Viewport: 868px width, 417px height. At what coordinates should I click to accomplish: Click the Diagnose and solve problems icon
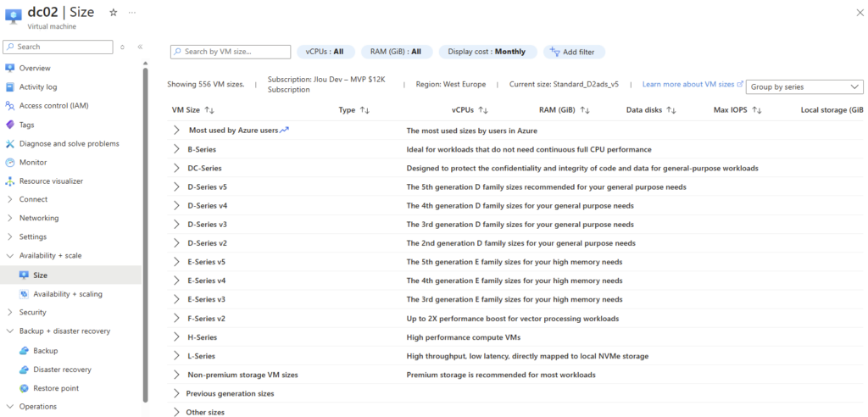coord(9,143)
